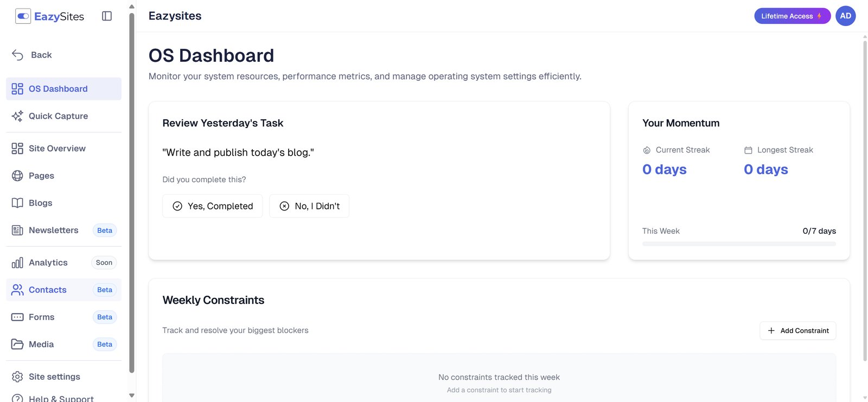This screenshot has height=402, width=868.
Task: Open the Forms icon in sidebar
Action: [x=17, y=317]
